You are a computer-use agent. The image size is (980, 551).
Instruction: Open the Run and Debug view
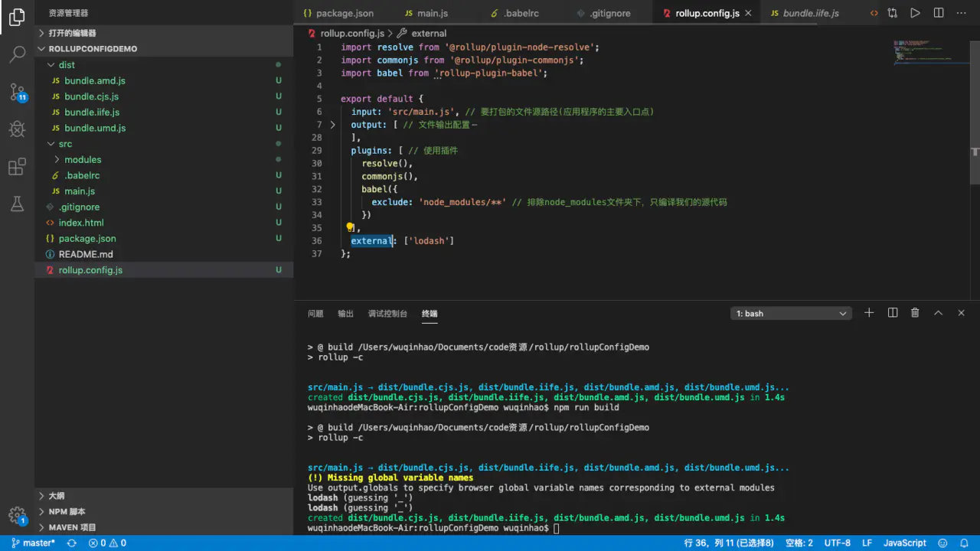click(x=17, y=129)
